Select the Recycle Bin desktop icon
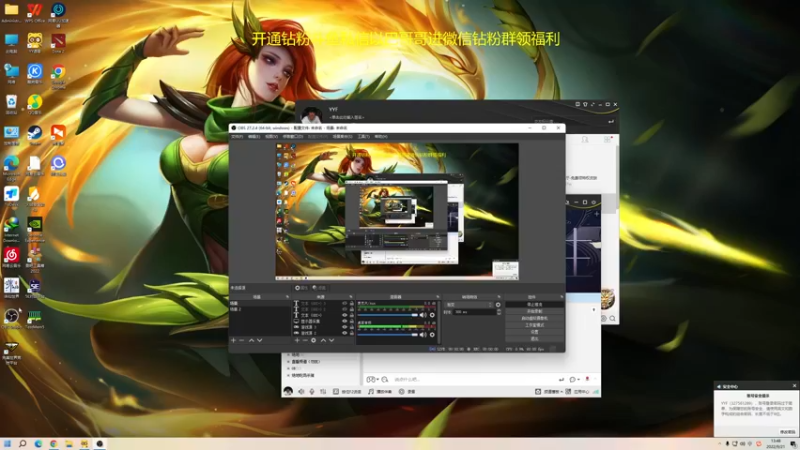The width and height of the screenshot is (800, 450). tap(11, 104)
